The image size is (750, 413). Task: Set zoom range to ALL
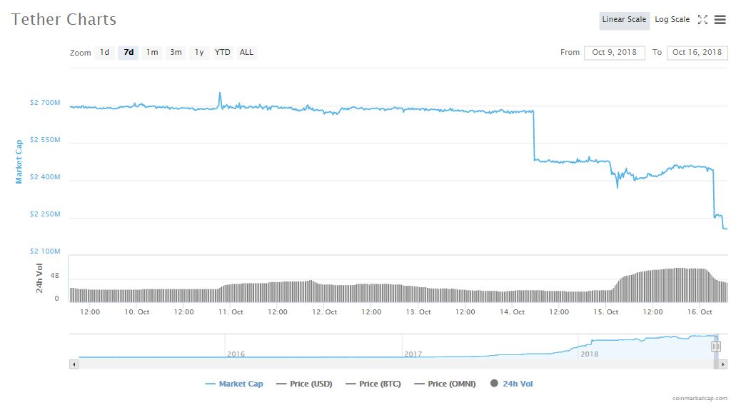coord(246,53)
